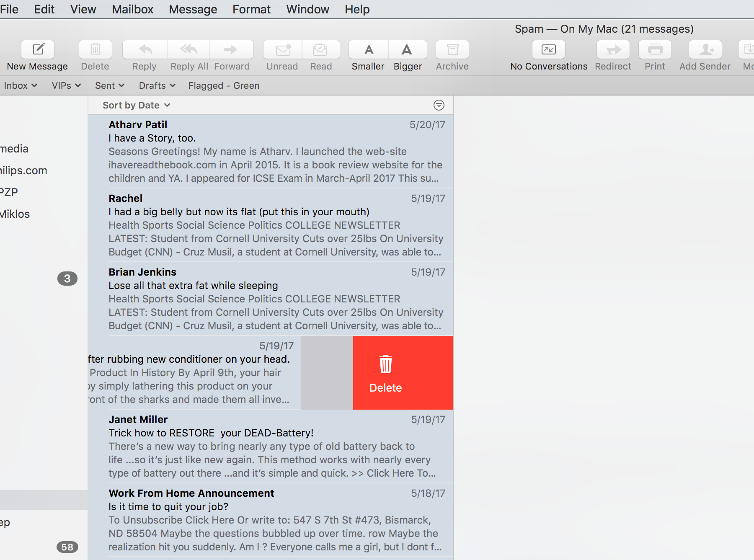The height and width of the screenshot is (560, 754).
Task: Open the Mailbox menu
Action: click(x=132, y=9)
